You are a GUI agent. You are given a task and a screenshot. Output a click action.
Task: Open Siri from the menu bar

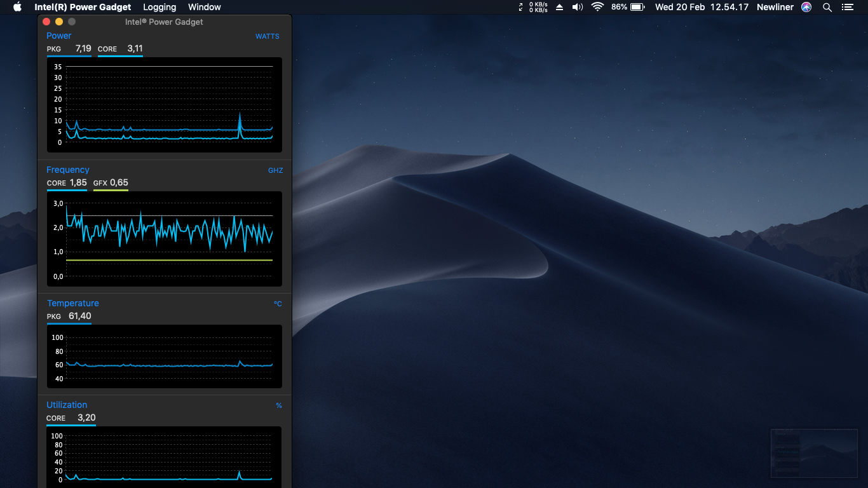click(806, 7)
